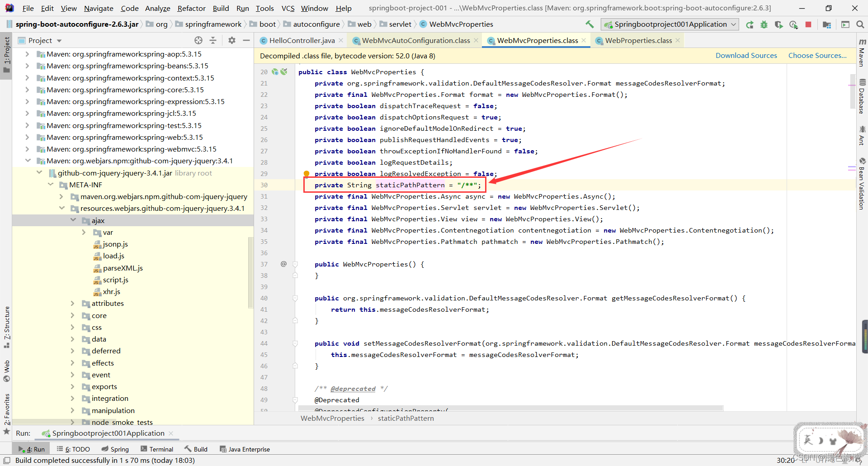
Task: Click the orange intention bulb on line 29
Action: click(x=306, y=174)
